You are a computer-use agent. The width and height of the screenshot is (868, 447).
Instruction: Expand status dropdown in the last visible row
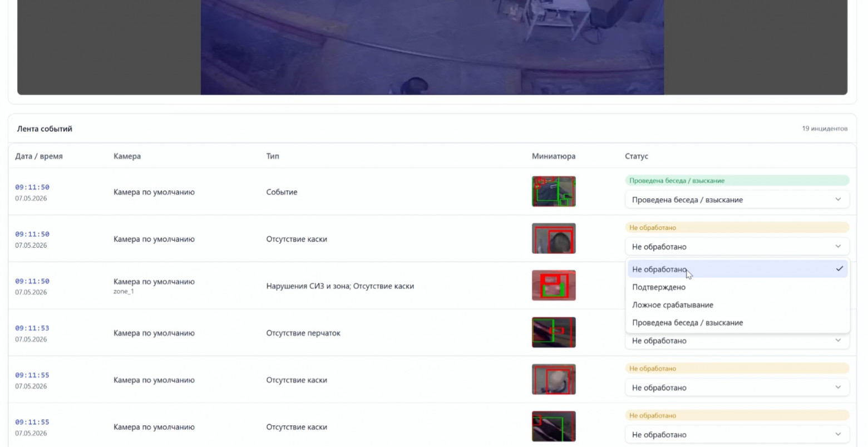737,435
